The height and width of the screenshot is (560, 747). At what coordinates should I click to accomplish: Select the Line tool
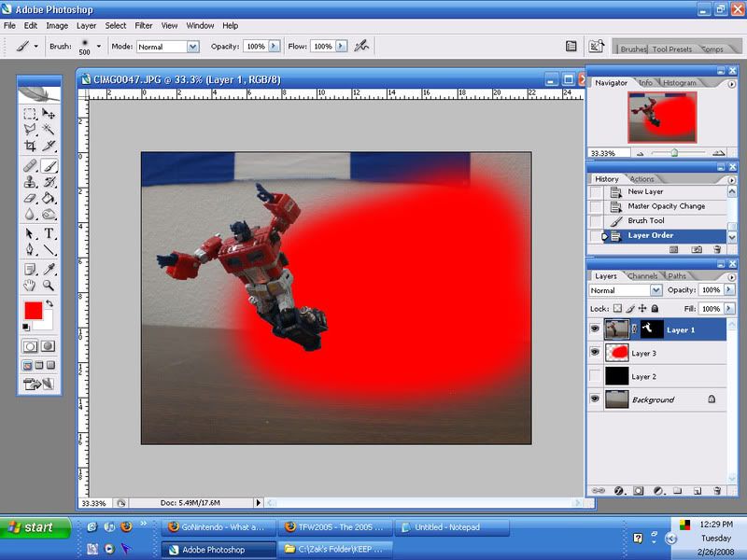coord(49,249)
